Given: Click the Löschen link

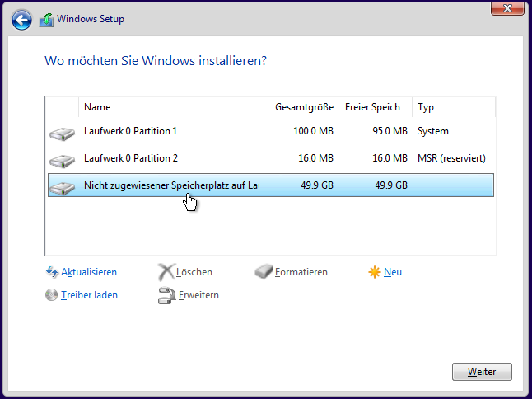Looking at the screenshot, I should (x=194, y=272).
